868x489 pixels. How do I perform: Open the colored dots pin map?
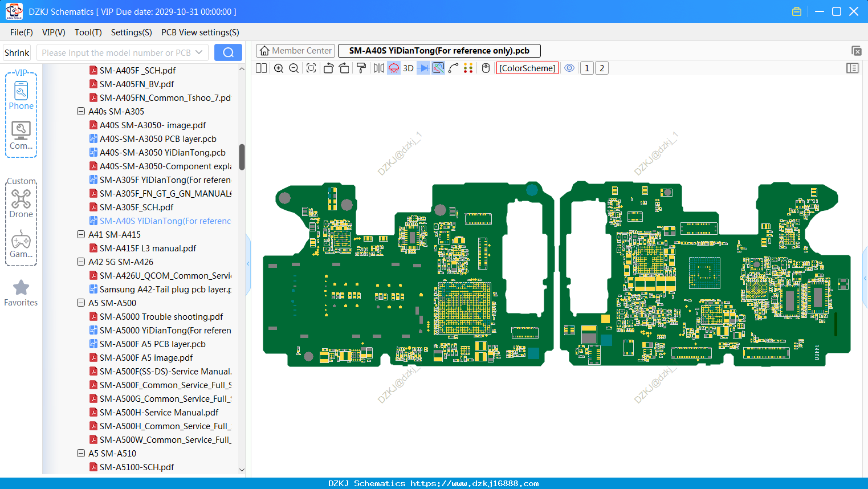468,68
